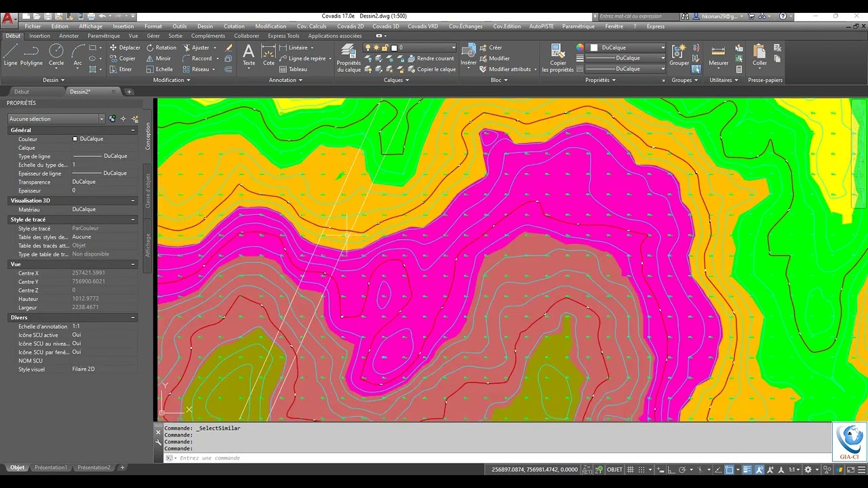The image size is (868, 488).
Task: Open the Aucune sélection dropdown
Action: [56, 119]
